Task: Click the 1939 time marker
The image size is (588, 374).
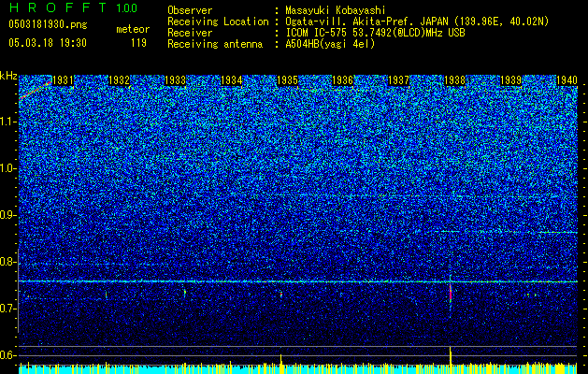Action: click(511, 80)
